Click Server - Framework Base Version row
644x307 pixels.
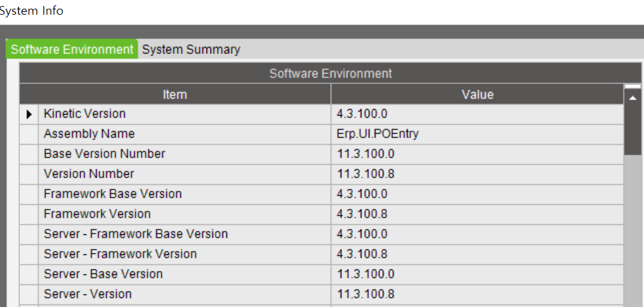[x=321, y=234]
